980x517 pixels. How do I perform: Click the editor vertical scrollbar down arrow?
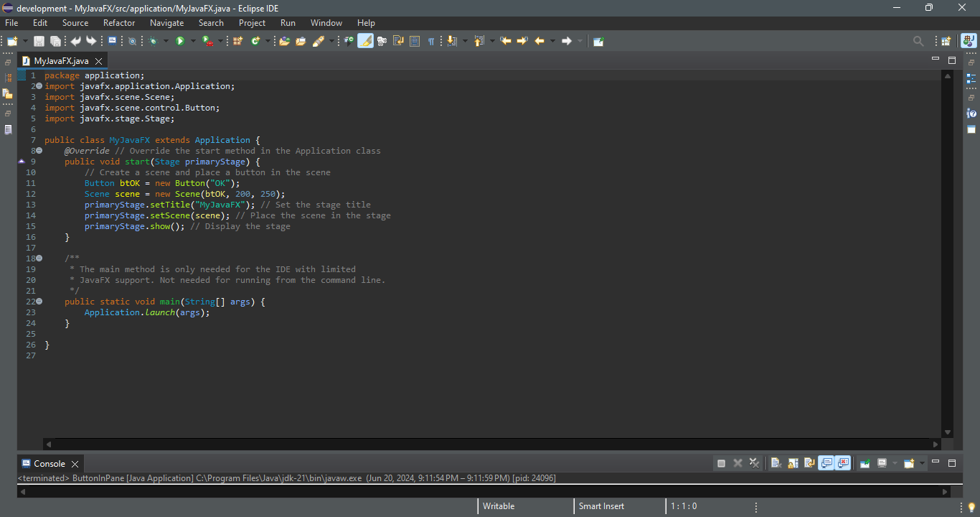[948, 432]
